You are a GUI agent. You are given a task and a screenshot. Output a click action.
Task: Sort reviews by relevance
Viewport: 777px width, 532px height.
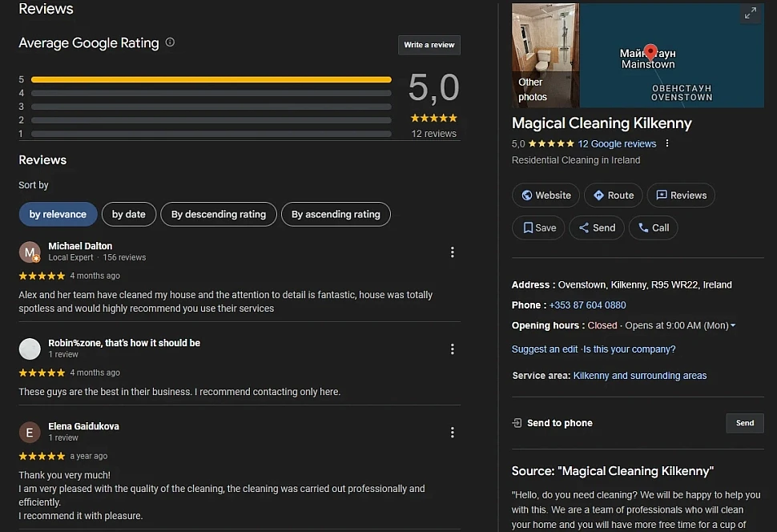pos(58,214)
